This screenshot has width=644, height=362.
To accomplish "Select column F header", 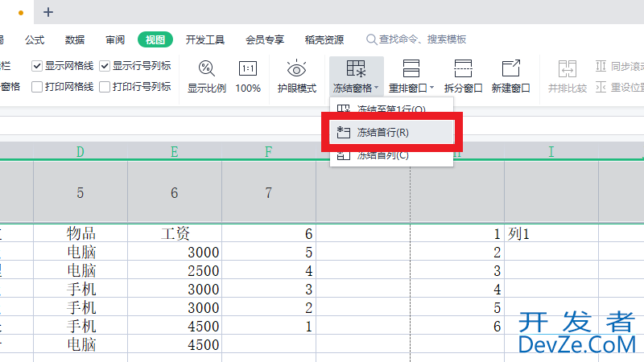I will (269, 152).
